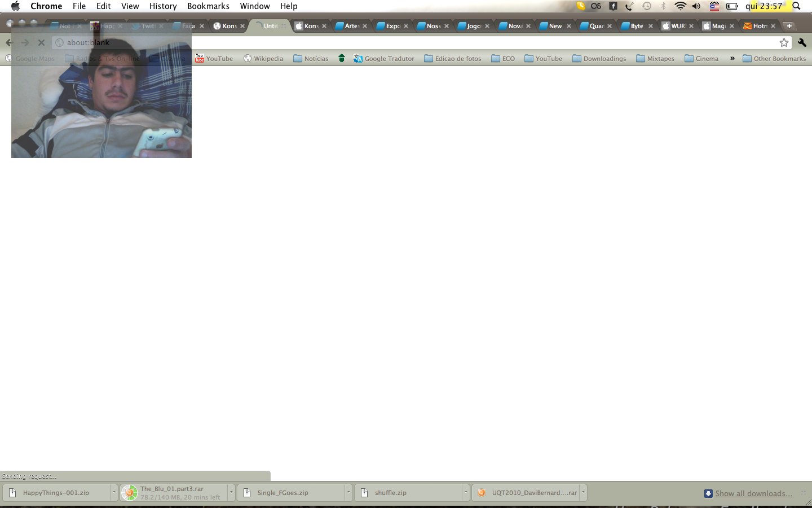Open the Bookmarks menu
Image resolution: width=812 pixels, height=508 pixels.
208,6
